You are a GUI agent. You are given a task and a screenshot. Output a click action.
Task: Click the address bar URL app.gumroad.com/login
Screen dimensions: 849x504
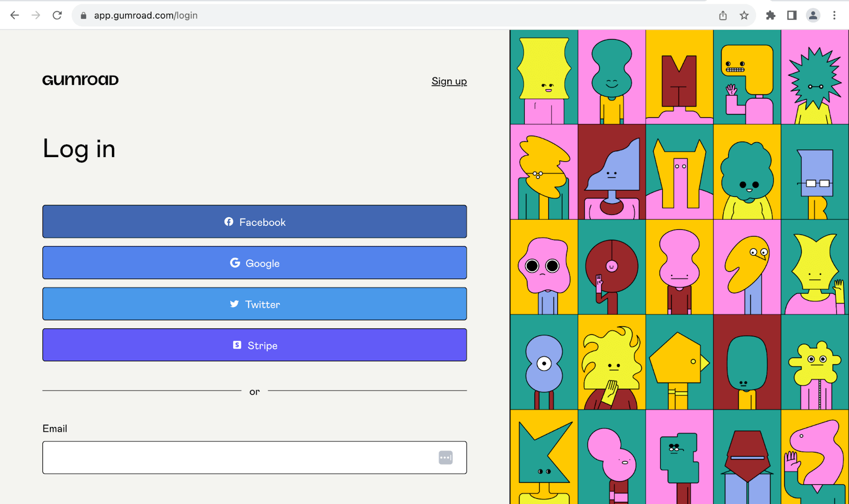click(x=146, y=15)
